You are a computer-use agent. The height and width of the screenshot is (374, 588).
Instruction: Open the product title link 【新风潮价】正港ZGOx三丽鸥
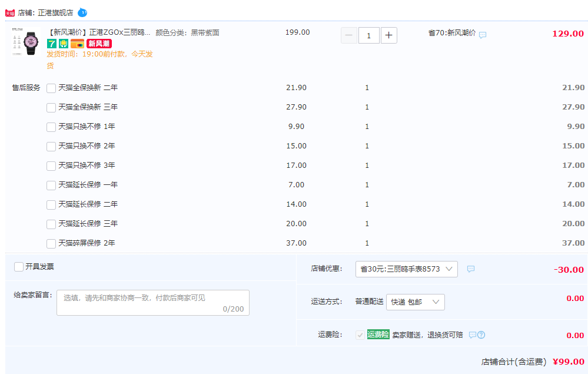[99, 32]
